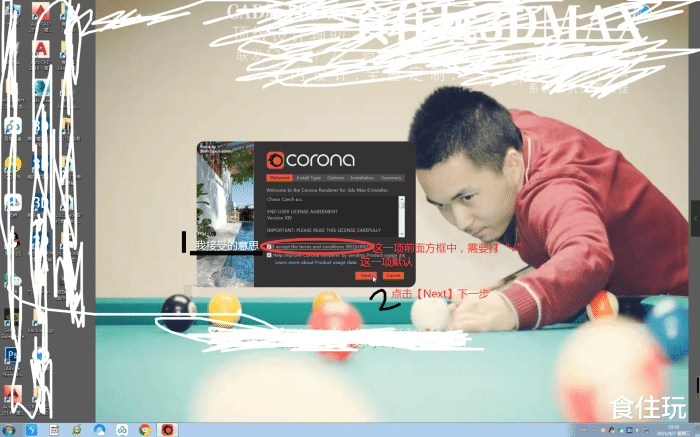Click the Corona logo icon in the installer
Image resolution: width=700 pixels, height=437 pixels.
click(x=275, y=160)
